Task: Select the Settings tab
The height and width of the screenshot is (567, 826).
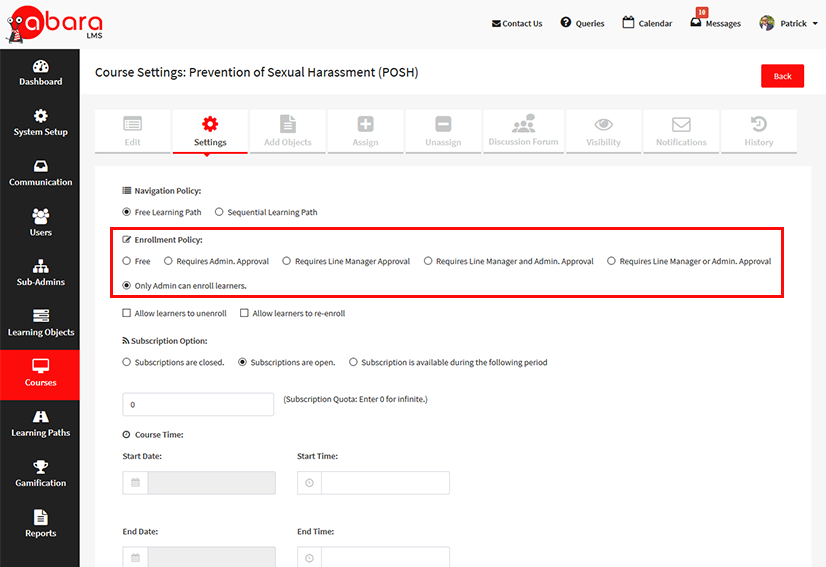Action: pyautogui.click(x=210, y=131)
